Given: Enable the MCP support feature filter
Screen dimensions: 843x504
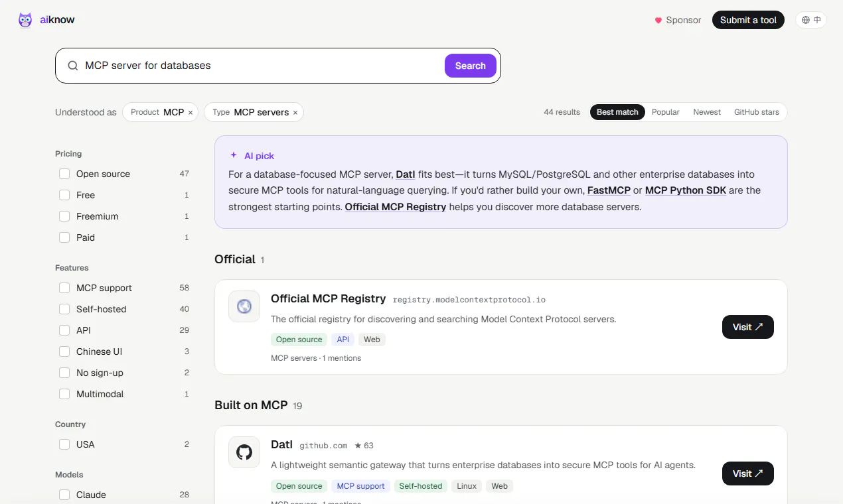Looking at the screenshot, I should [64, 288].
